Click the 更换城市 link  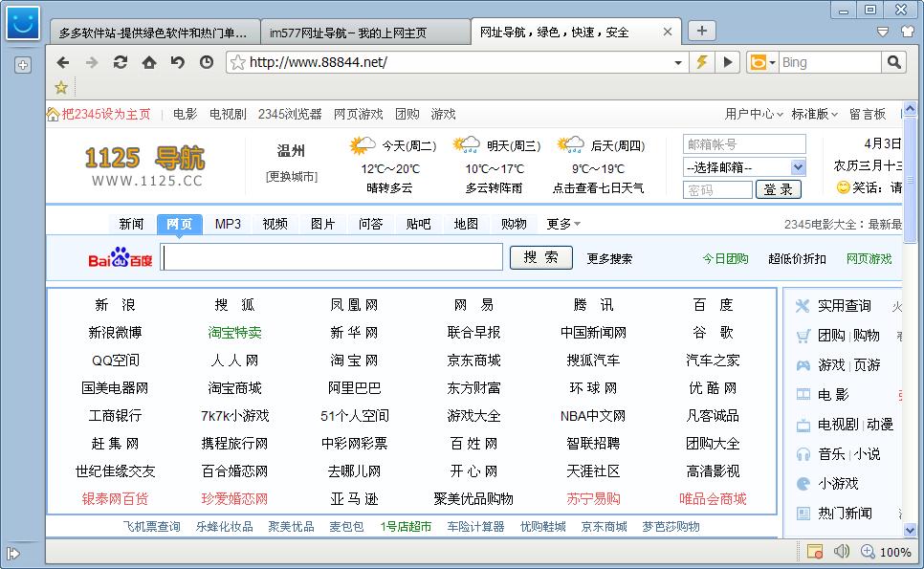292,177
